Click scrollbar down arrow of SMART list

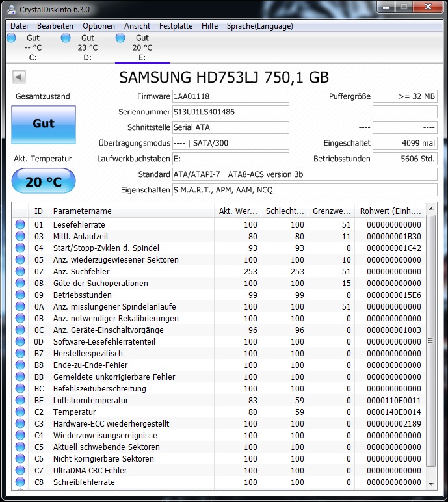(431, 484)
